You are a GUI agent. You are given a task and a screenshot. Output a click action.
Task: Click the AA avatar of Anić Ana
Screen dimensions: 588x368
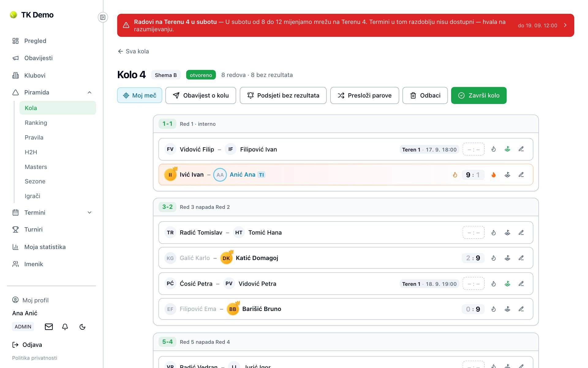[220, 175]
